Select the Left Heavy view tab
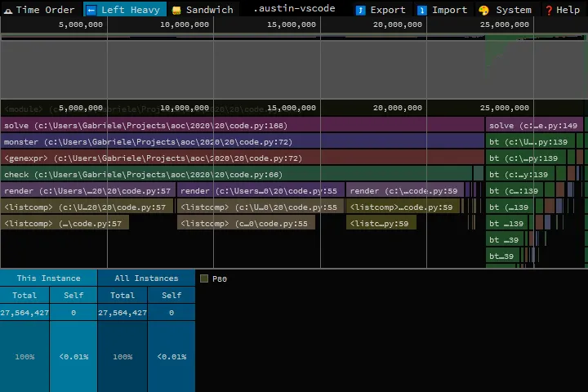Screen dimensions: 588x392 tap(125, 9)
